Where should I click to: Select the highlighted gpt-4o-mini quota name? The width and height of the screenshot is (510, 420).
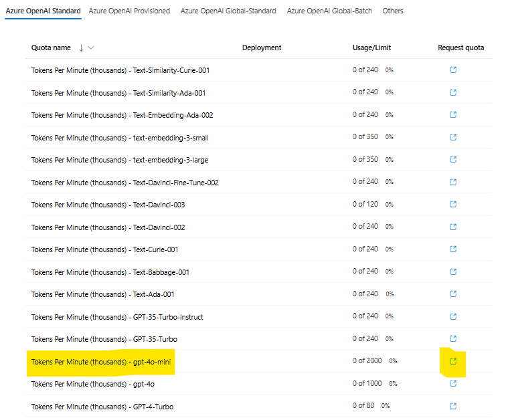click(101, 362)
